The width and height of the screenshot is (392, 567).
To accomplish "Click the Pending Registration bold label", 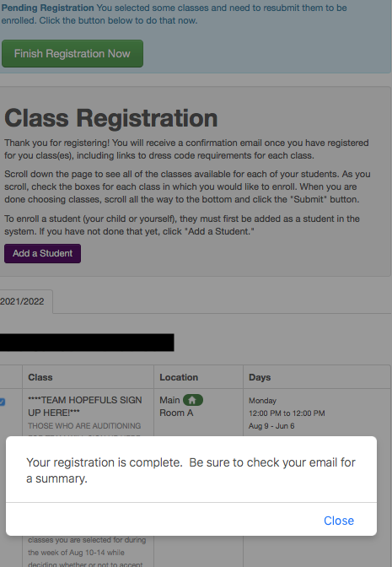I will [x=47, y=8].
